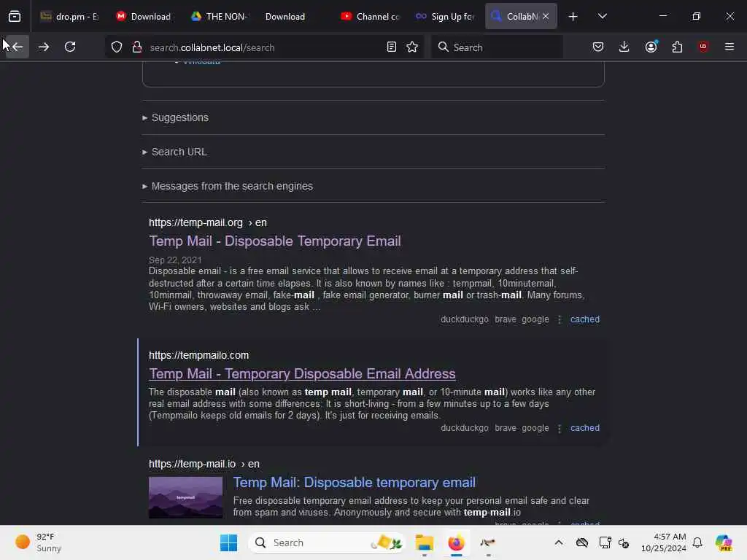Click the Firefox taskbar icon
The image size is (747, 560).
456,542
